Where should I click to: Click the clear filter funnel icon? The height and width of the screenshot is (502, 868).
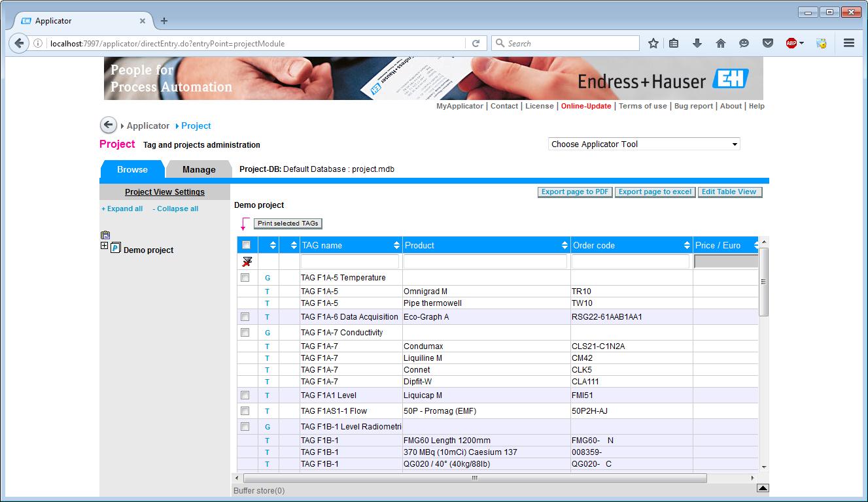click(x=247, y=262)
